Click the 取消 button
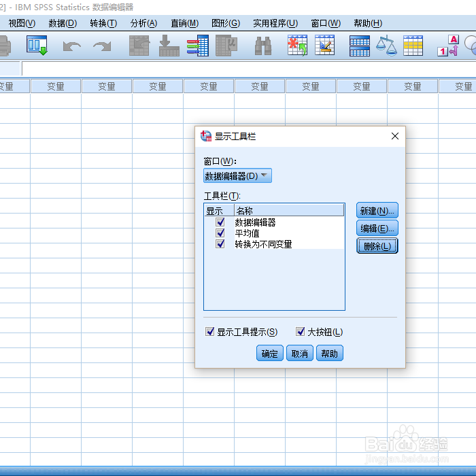This screenshot has width=476, height=476. click(300, 353)
